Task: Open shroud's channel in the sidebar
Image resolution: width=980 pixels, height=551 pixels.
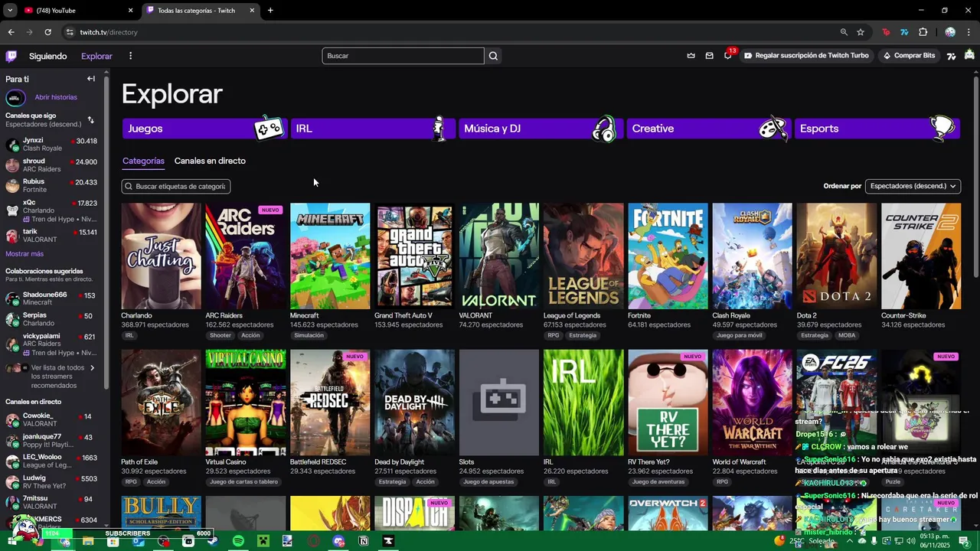Action: point(51,165)
